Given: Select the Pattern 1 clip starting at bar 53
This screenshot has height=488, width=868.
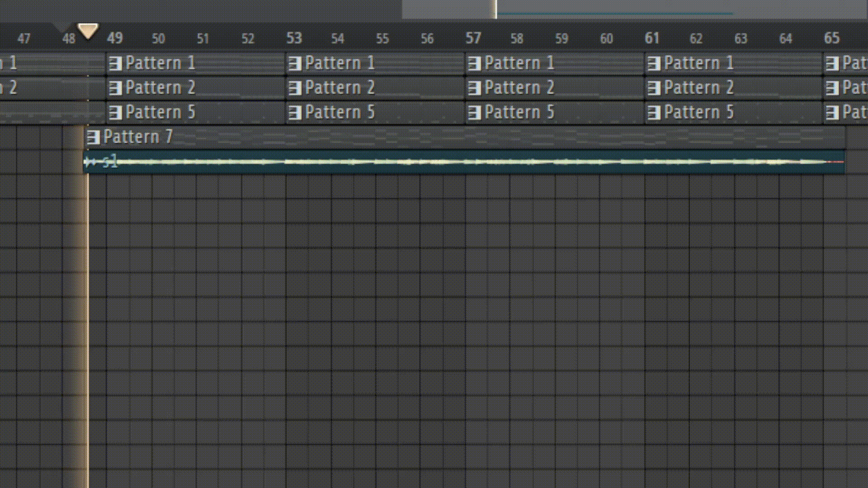Looking at the screenshot, I should (407, 63).
